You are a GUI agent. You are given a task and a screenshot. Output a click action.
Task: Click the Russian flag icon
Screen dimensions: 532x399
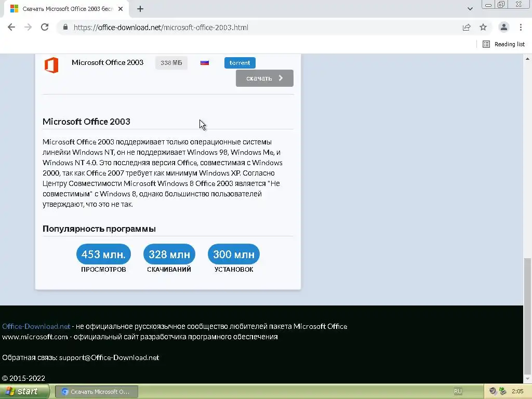click(205, 63)
